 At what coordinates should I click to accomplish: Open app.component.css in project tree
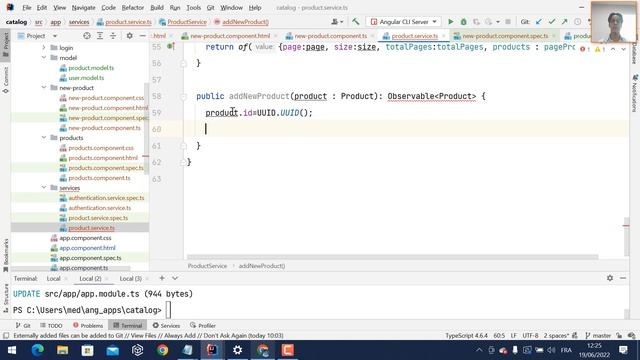coord(85,238)
